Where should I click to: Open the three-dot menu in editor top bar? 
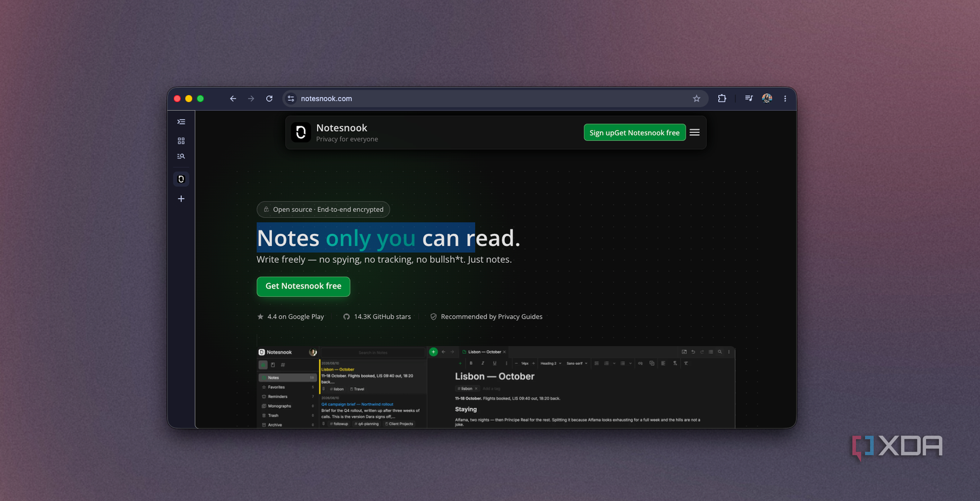click(x=729, y=352)
